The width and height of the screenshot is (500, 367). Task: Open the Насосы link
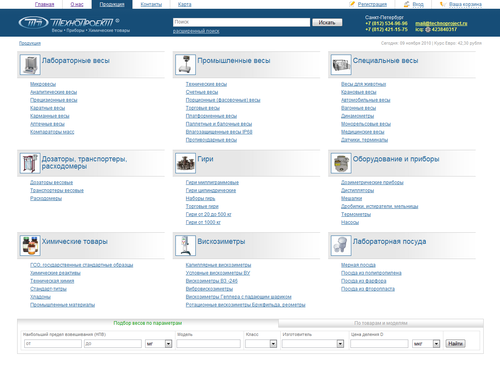tap(350, 223)
